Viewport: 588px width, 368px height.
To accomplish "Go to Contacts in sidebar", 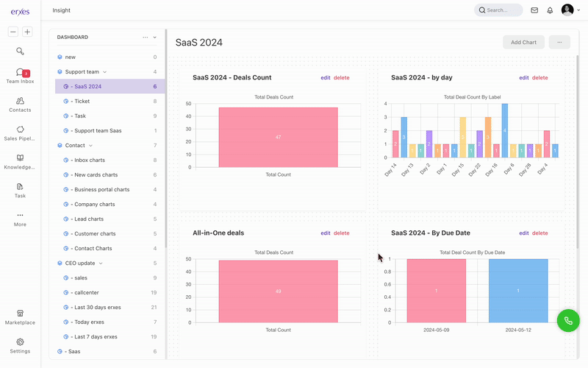I will (20, 105).
